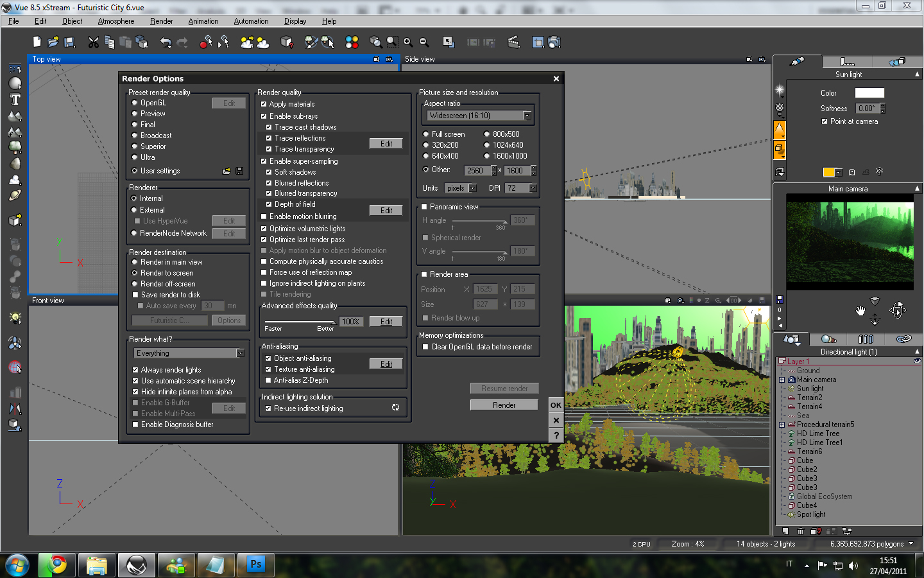Click the load user settings folder icon

227,171
